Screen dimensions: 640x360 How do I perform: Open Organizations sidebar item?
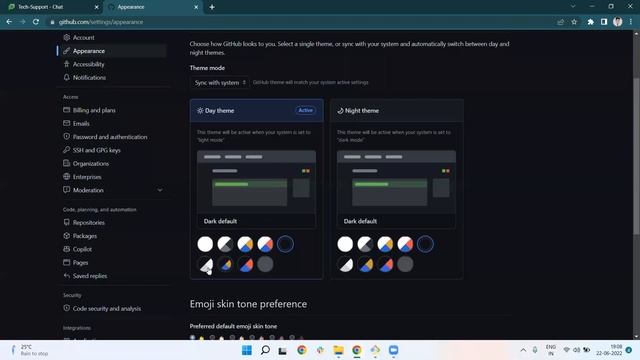(91, 163)
